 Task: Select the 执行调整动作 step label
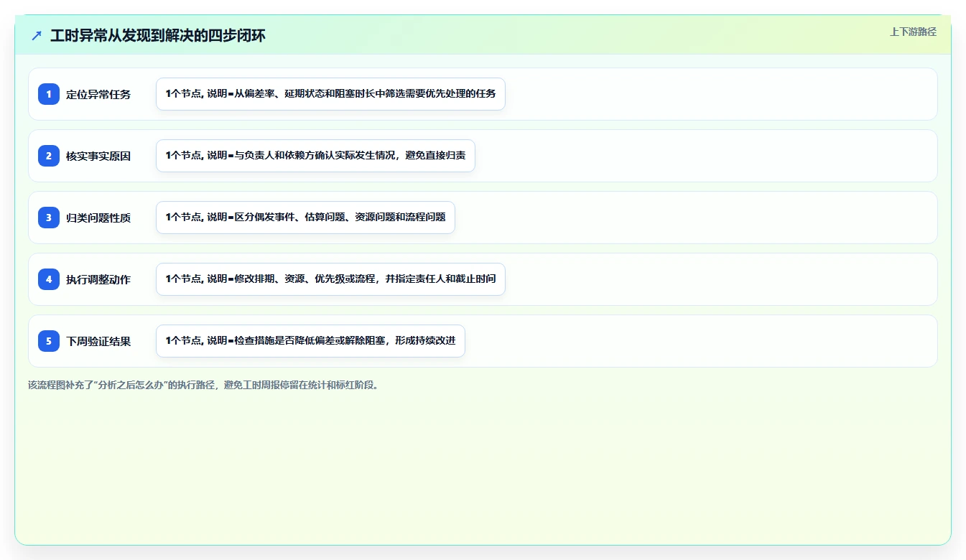98,279
